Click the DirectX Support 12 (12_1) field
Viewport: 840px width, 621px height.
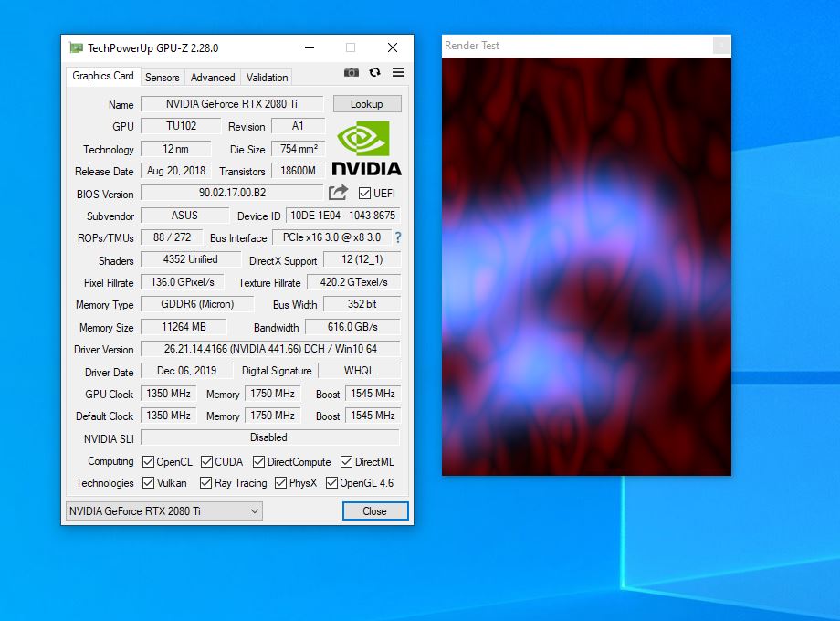(362, 259)
